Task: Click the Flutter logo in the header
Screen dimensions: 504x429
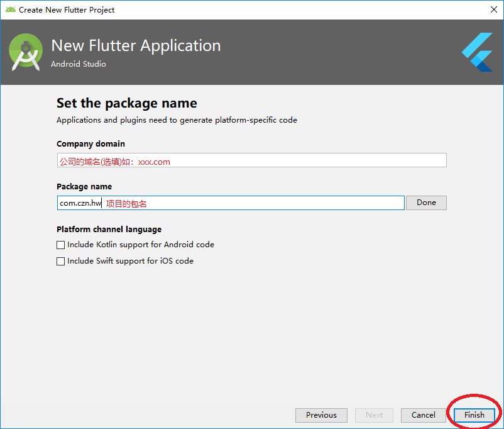Action: 478,52
